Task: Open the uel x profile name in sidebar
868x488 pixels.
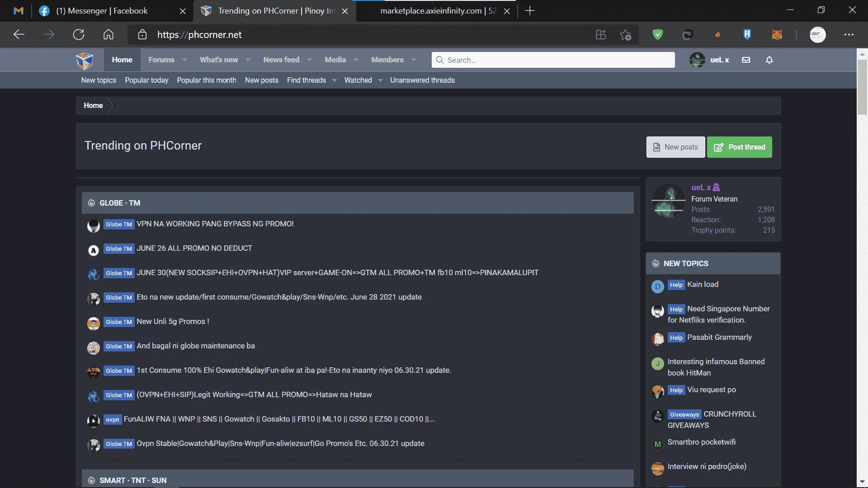Action: click(x=701, y=188)
